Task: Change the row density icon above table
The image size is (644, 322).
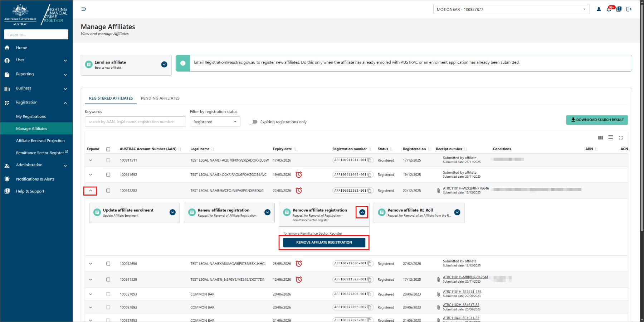Action: (611, 138)
